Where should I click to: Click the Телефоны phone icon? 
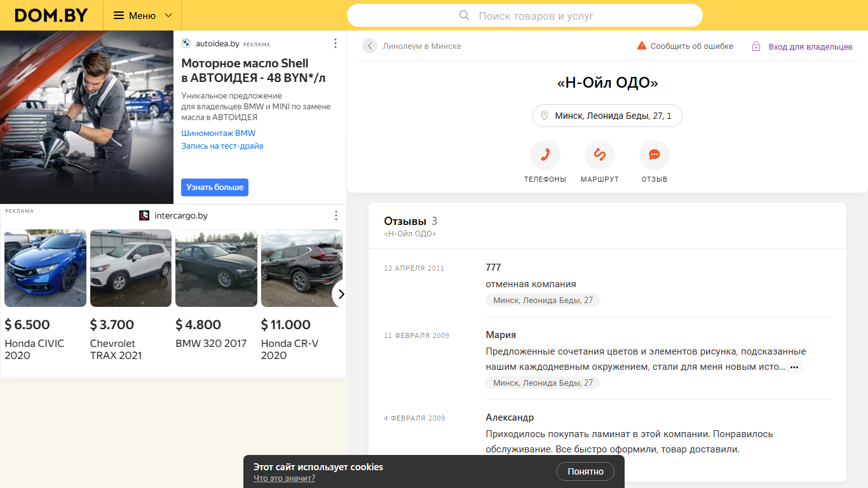tap(545, 155)
